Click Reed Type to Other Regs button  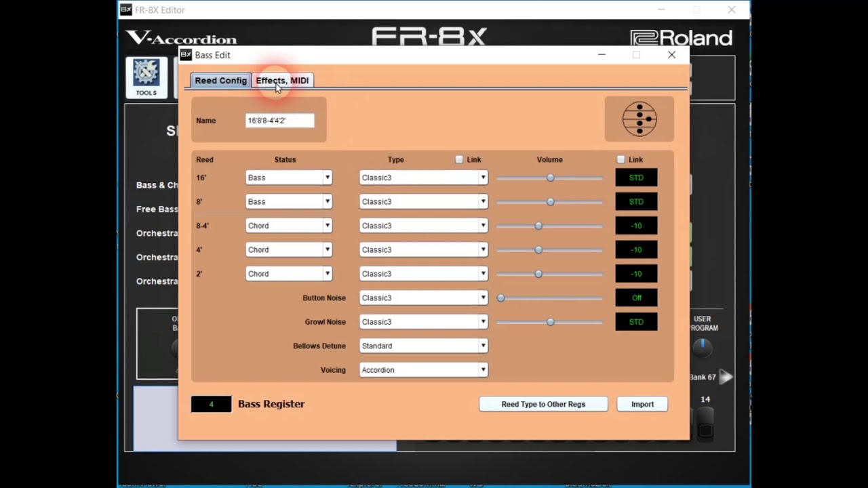pos(543,404)
